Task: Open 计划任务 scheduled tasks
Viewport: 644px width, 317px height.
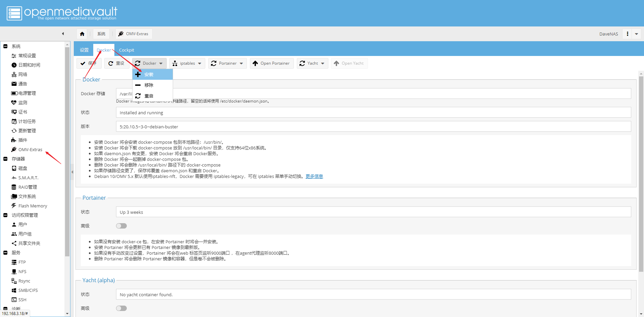Action: pos(23,121)
